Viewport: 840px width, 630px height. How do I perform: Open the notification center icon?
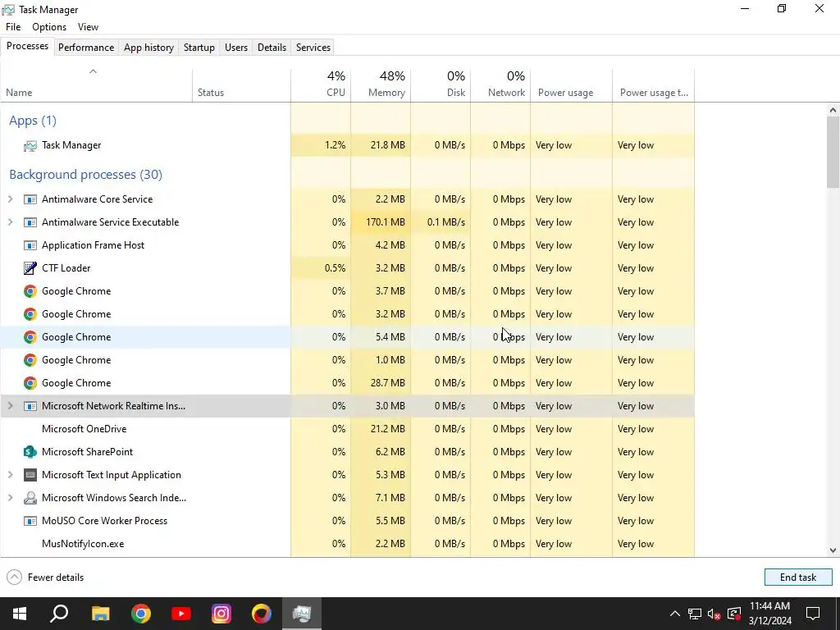pos(813,614)
